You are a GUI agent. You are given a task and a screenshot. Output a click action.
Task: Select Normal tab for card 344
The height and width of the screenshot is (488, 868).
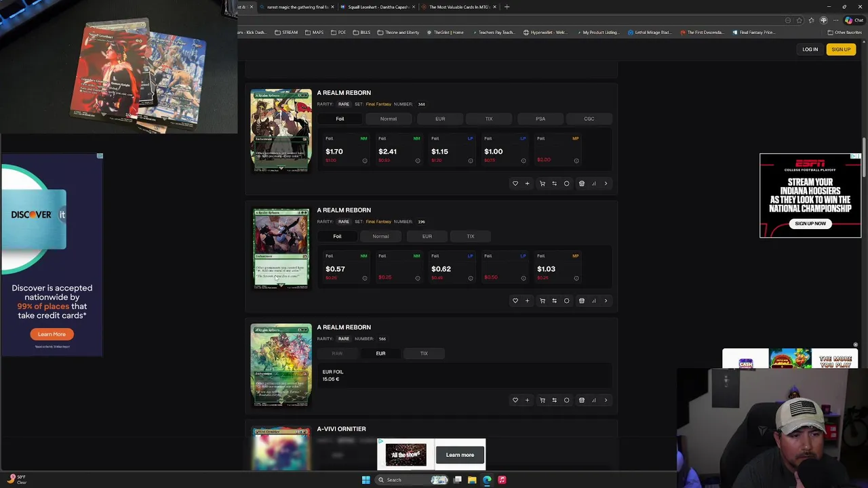[x=389, y=119]
